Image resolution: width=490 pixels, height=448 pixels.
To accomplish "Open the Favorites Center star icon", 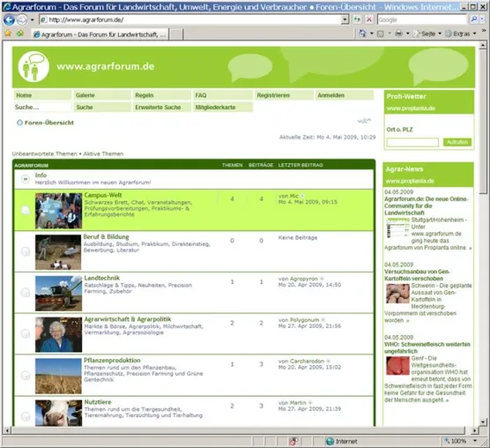I will point(8,34).
